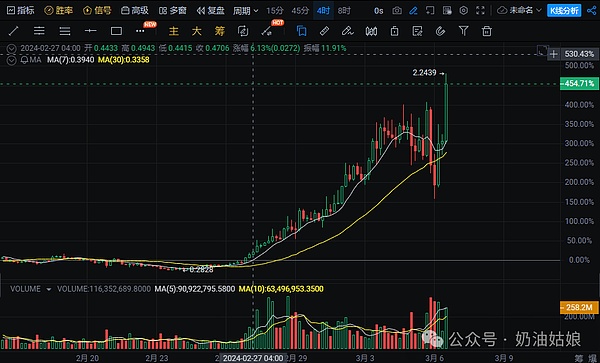Click the paperclip attachment icon
The width and height of the screenshot is (600, 363).
[x=440, y=31]
